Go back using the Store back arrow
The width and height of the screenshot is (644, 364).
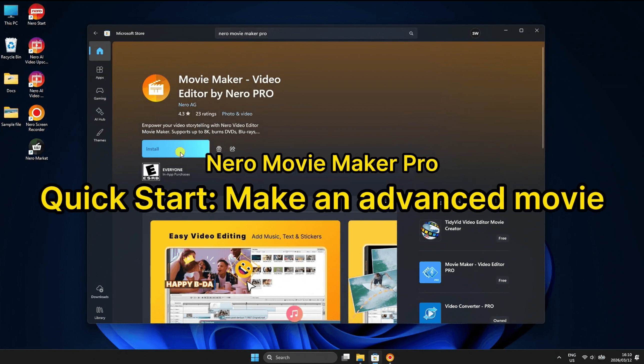point(95,33)
